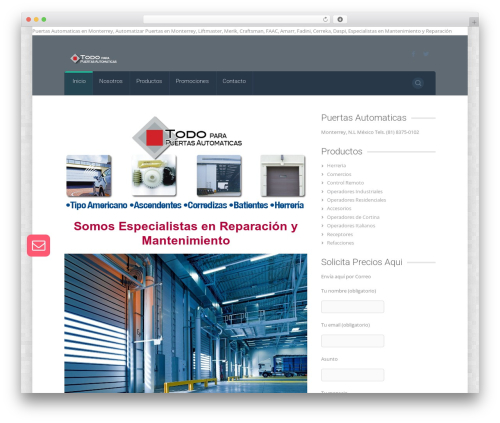Image resolution: width=500 pixels, height=423 pixels.
Task: Open the Comercios product link
Action: click(339, 174)
